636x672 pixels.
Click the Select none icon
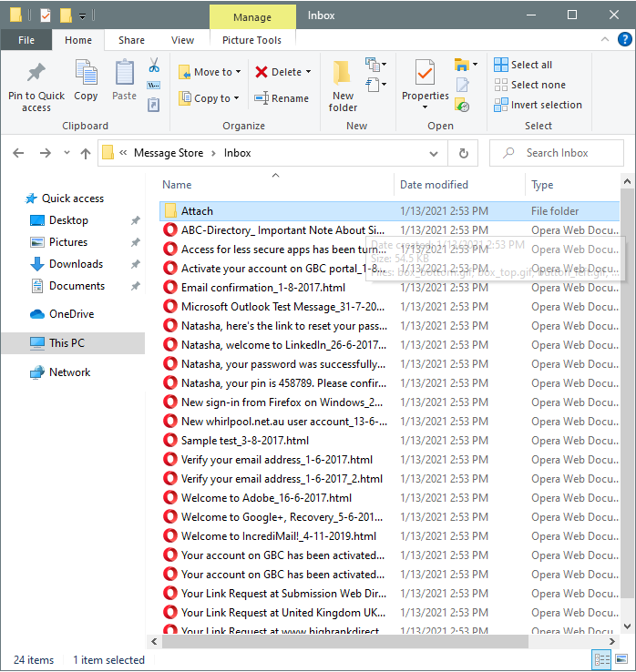tap(501, 85)
